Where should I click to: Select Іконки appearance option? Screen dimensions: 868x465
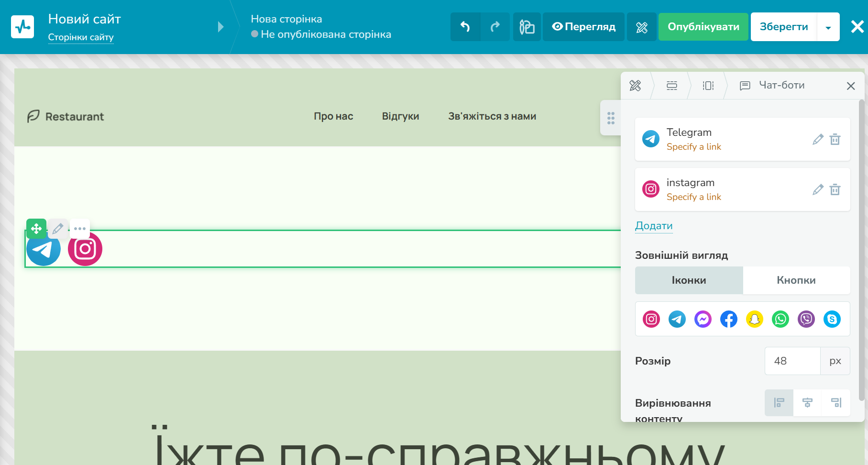click(689, 280)
